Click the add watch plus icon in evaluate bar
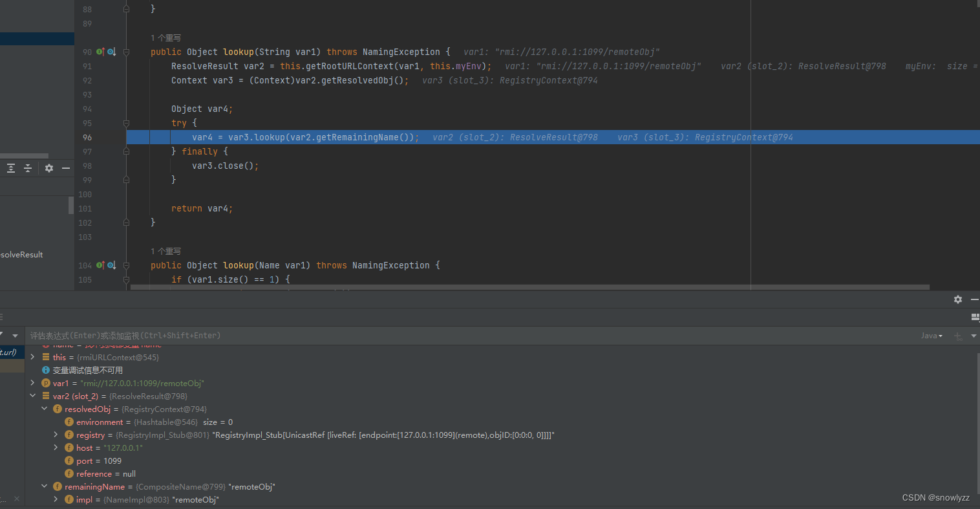980x509 pixels. (957, 336)
